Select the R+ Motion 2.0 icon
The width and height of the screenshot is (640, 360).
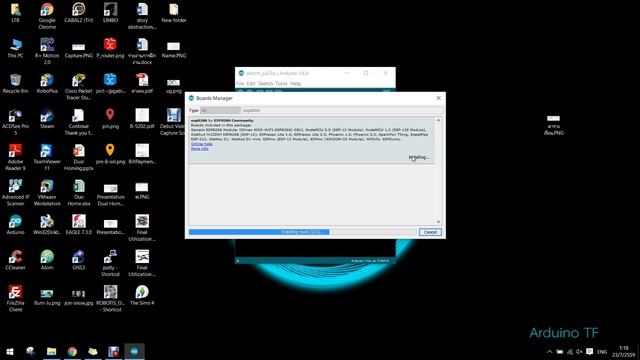click(47, 51)
